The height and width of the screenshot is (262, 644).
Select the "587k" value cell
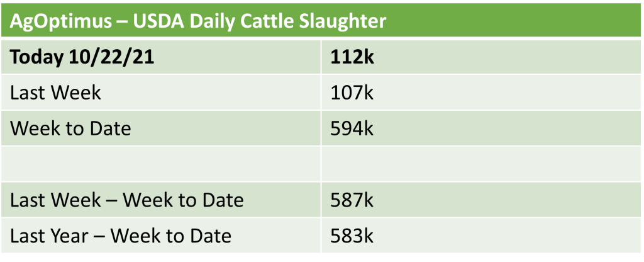point(352,200)
